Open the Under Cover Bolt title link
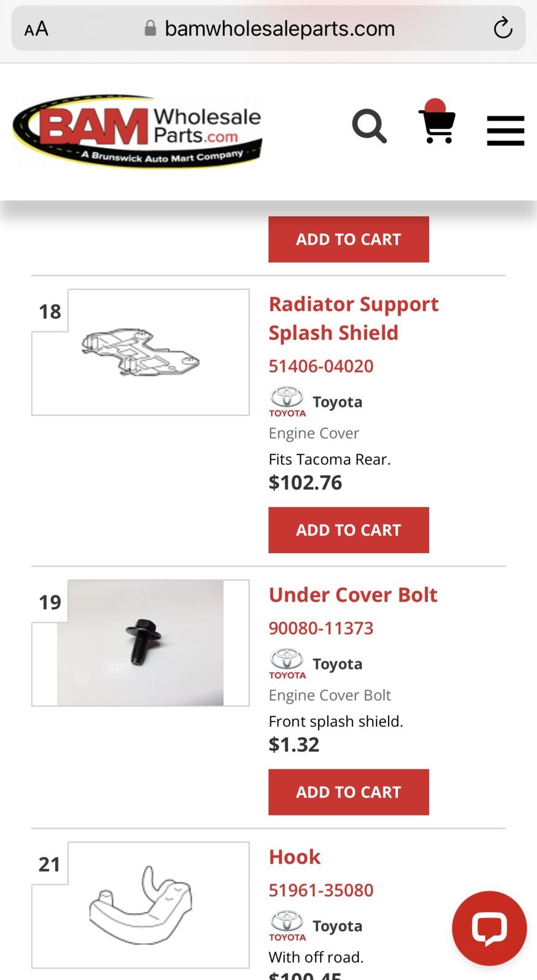 (353, 595)
